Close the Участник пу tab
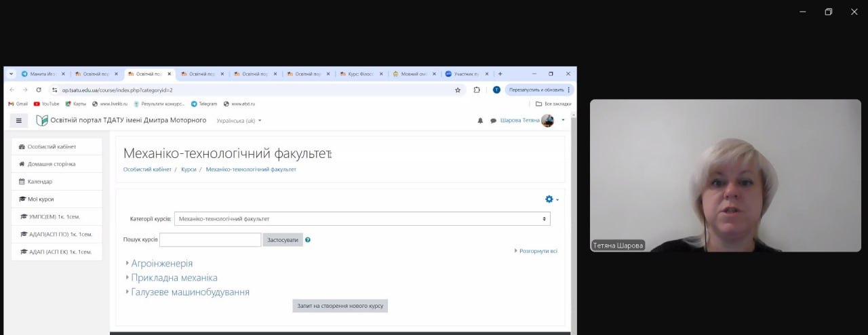Image resolution: width=868 pixels, height=335 pixels. (487, 74)
